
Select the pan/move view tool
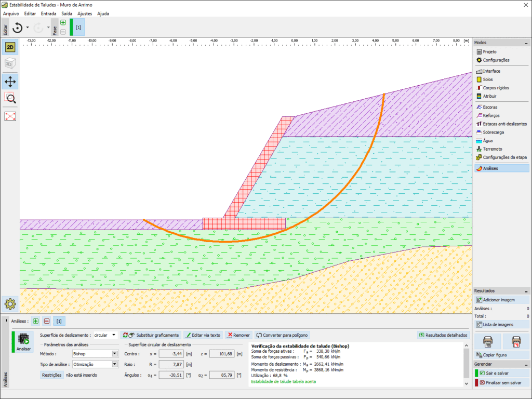click(10, 81)
